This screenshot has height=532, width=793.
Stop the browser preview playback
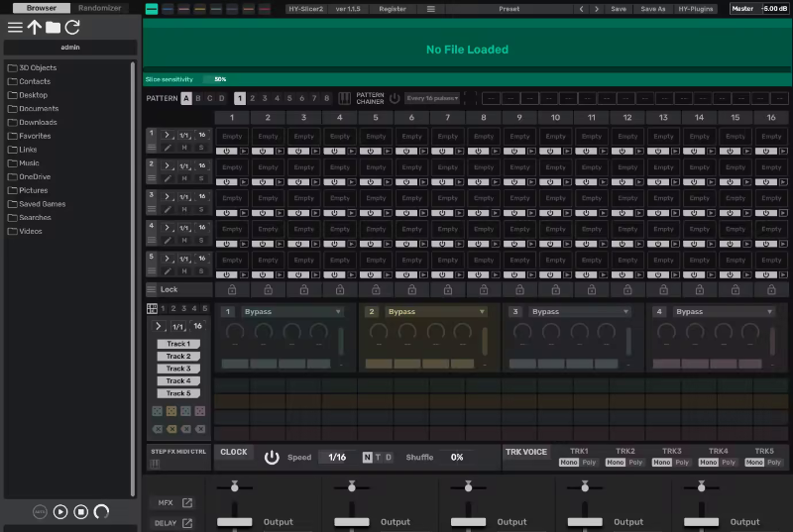[81, 512]
